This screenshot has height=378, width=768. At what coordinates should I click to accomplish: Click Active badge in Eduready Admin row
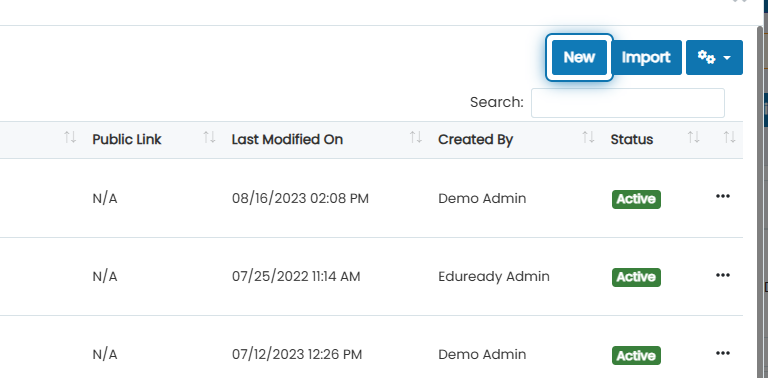[x=636, y=277]
